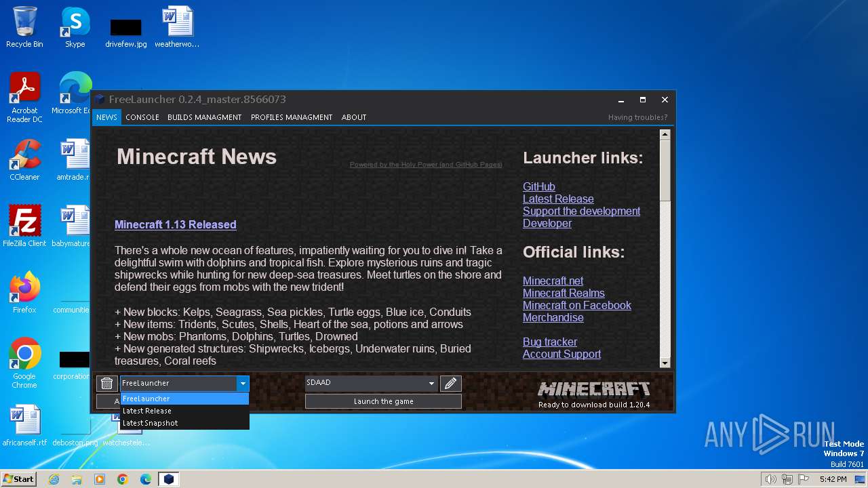Open the Minecraft.net official link
The width and height of the screenshot is (868, 488).
click(x=553, y=281)
